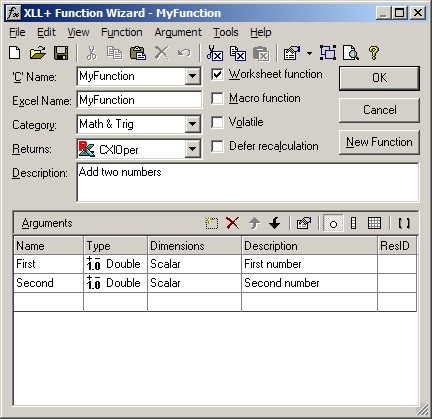The height and width of the screenshot is (419, 432).
Task: Save using the floppy disk icon
Action: [61, 53]
